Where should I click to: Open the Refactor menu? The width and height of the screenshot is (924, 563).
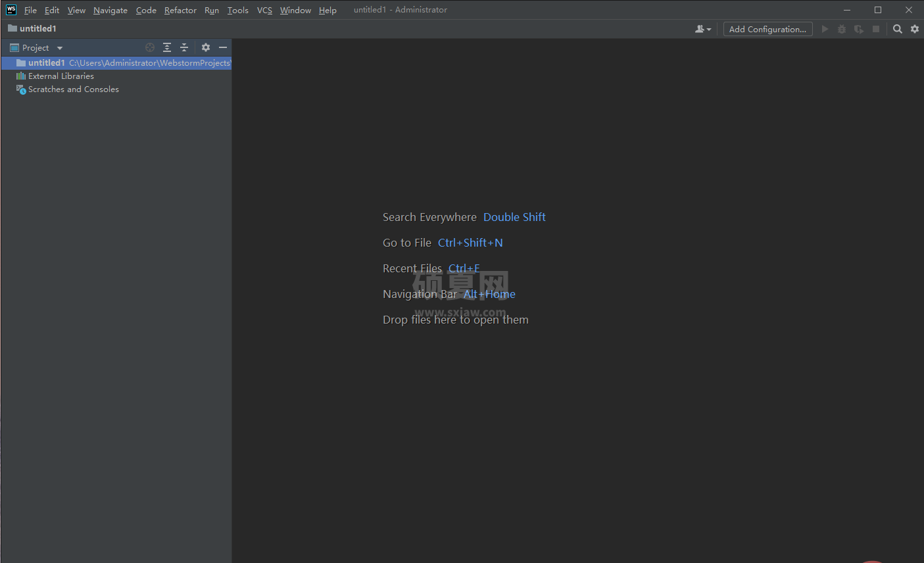pos(180,10)
